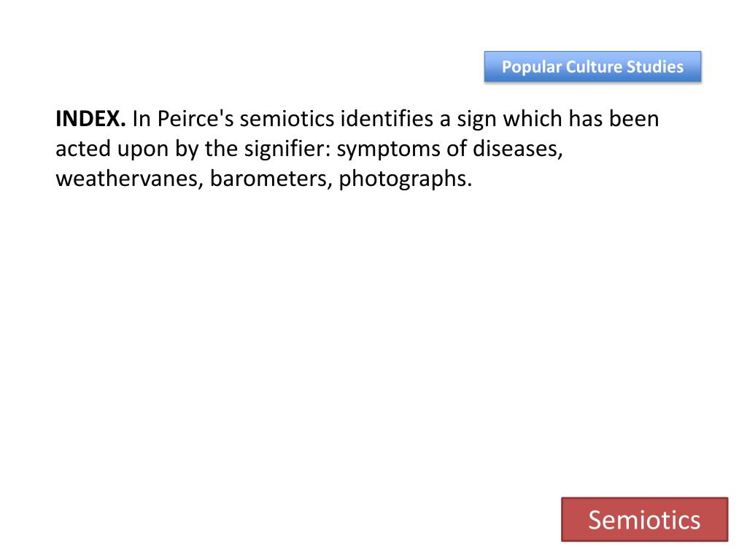
Task: Click the Popular Culture Studies button
Action: point(592,66)
